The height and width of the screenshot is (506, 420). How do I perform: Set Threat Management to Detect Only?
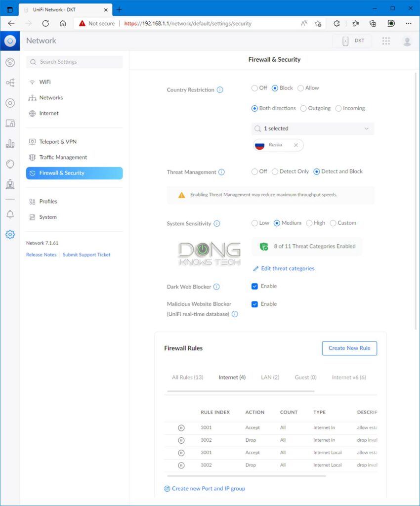(x=275, y=171)
